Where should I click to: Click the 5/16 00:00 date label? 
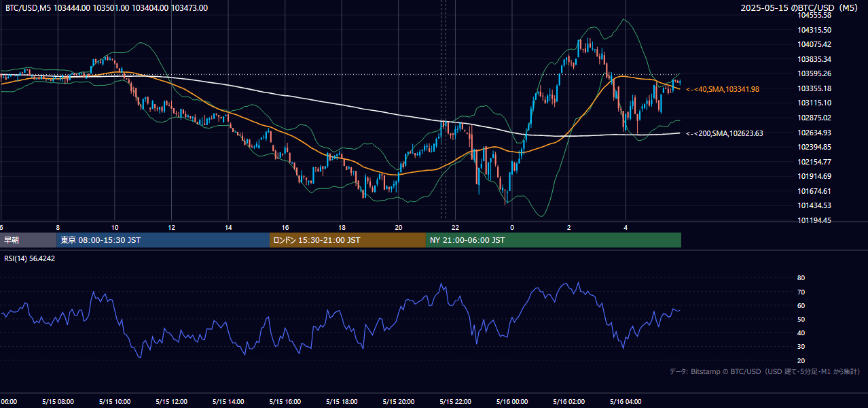pos(512,402)
